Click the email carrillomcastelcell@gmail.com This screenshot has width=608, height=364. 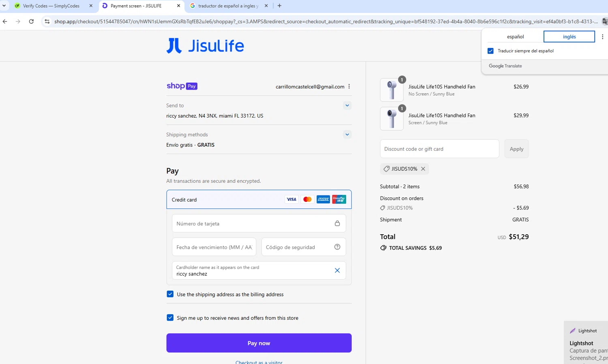click(x=310, y=86)
